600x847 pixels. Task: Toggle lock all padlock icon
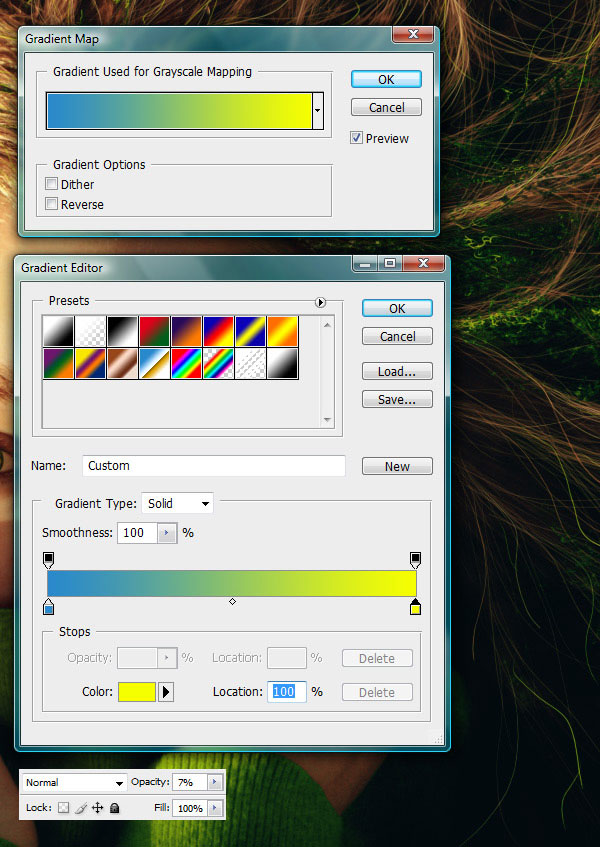point(114,808)
